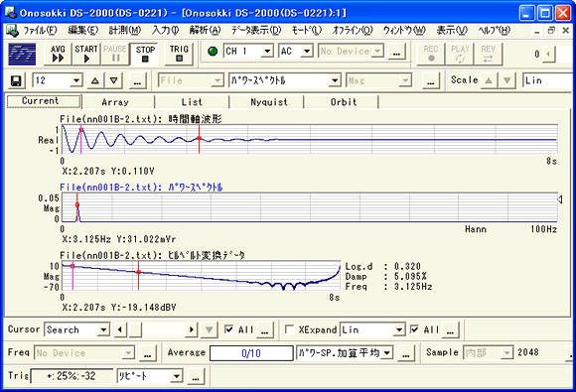Open the 解析(A) menu
Screen dimensions: 576x392
click(x=205, y=31)
